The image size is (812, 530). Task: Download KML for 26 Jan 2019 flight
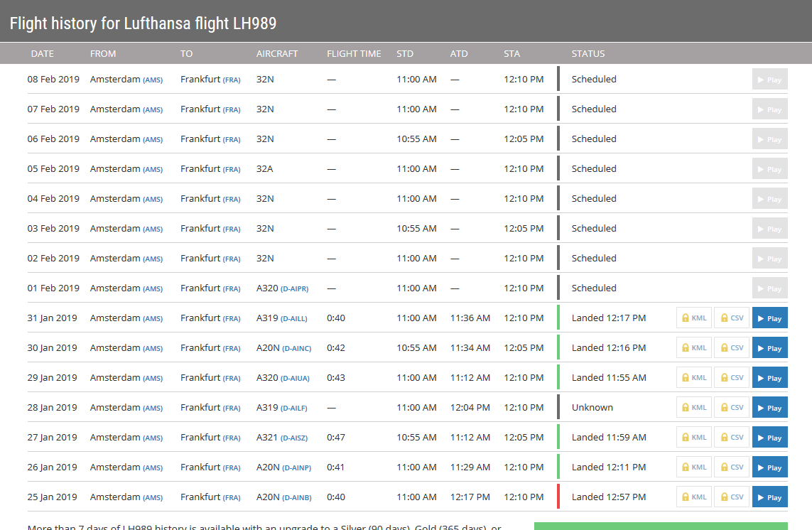pyautogui.click(x=694, y=467)
